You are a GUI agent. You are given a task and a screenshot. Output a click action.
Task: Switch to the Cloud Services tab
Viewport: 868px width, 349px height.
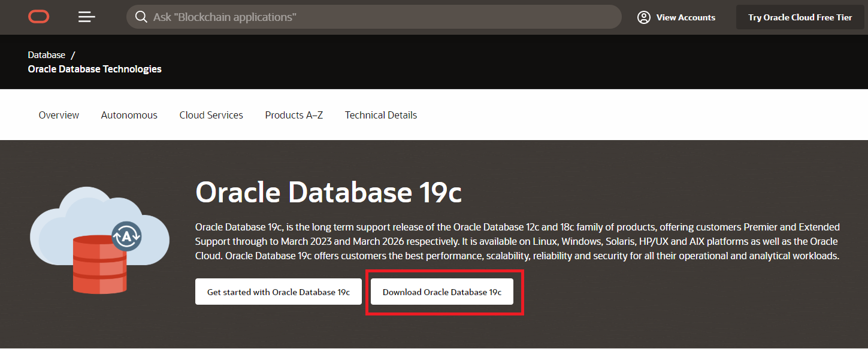(211, 115)
